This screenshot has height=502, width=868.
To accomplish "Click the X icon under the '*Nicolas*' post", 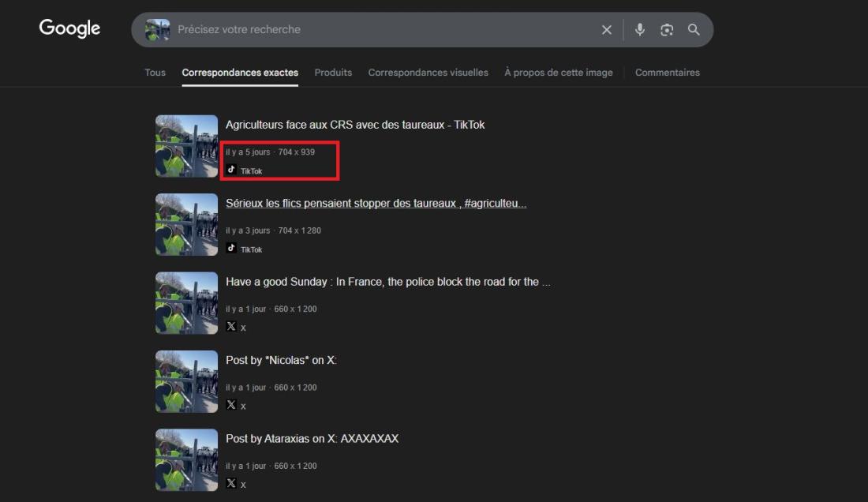I will coord(231,405).
